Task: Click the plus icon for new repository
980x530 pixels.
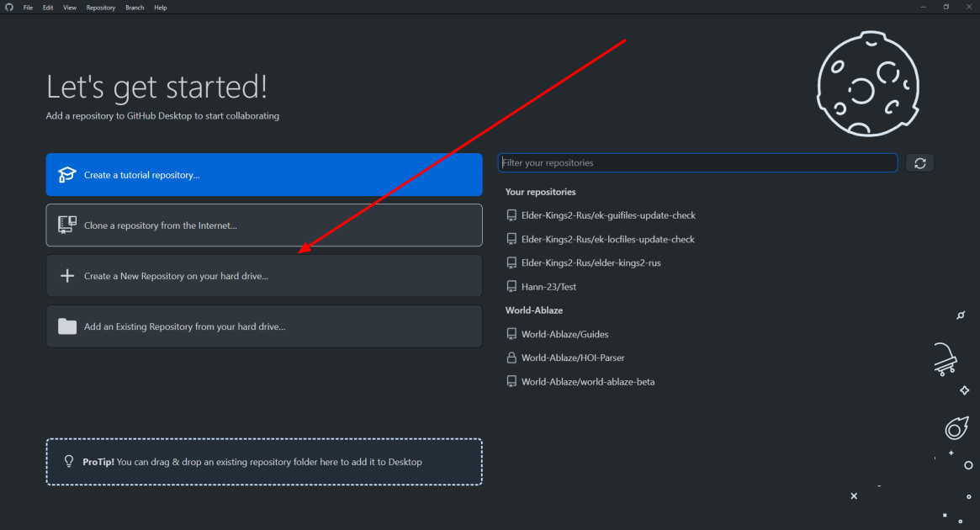Action: [x=66, y=276]
